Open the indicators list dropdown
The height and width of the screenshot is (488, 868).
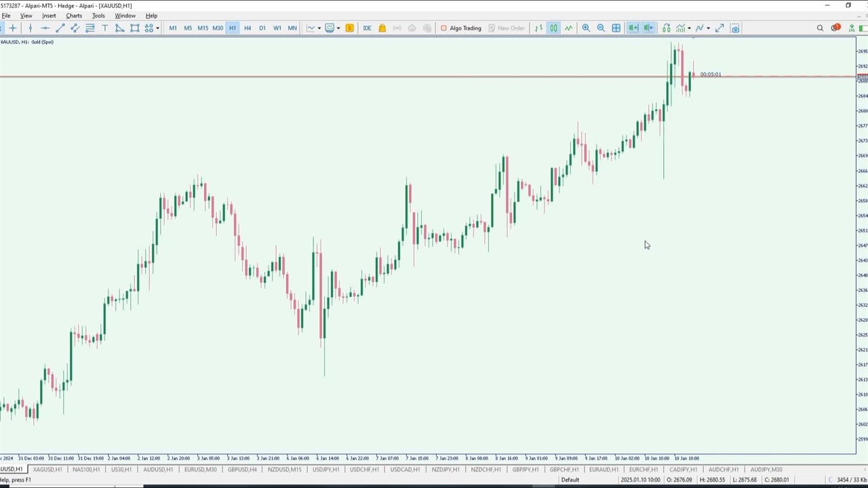(689, 28)
